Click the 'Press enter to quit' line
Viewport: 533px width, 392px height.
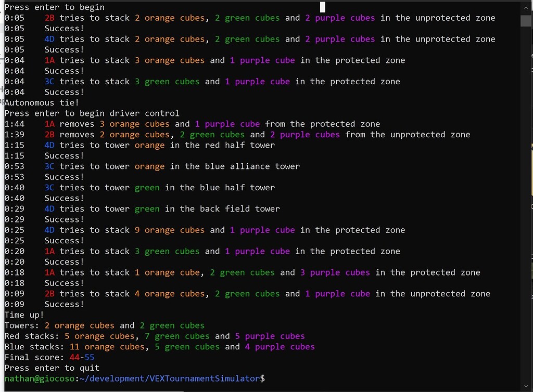52,368
